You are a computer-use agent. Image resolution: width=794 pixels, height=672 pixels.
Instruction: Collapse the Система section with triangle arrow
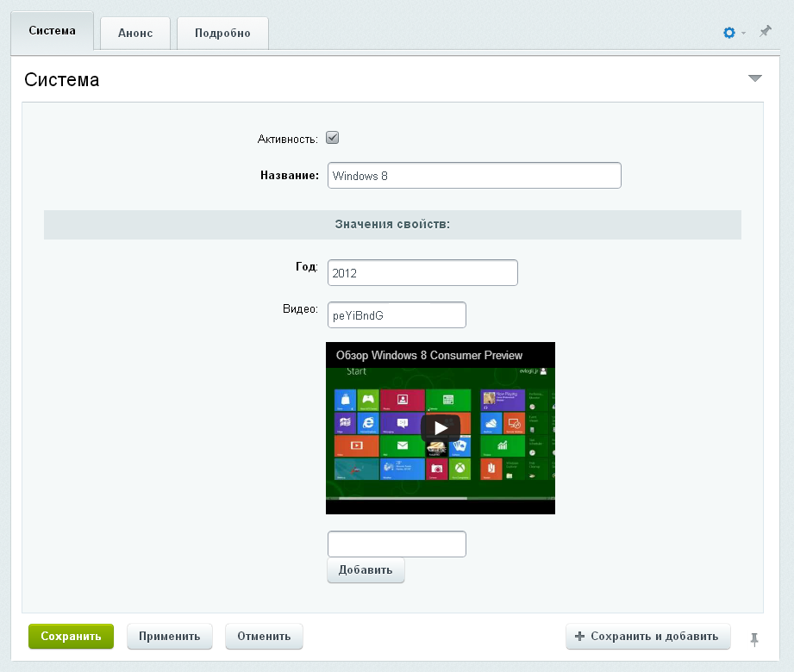(x=755, y=78)
